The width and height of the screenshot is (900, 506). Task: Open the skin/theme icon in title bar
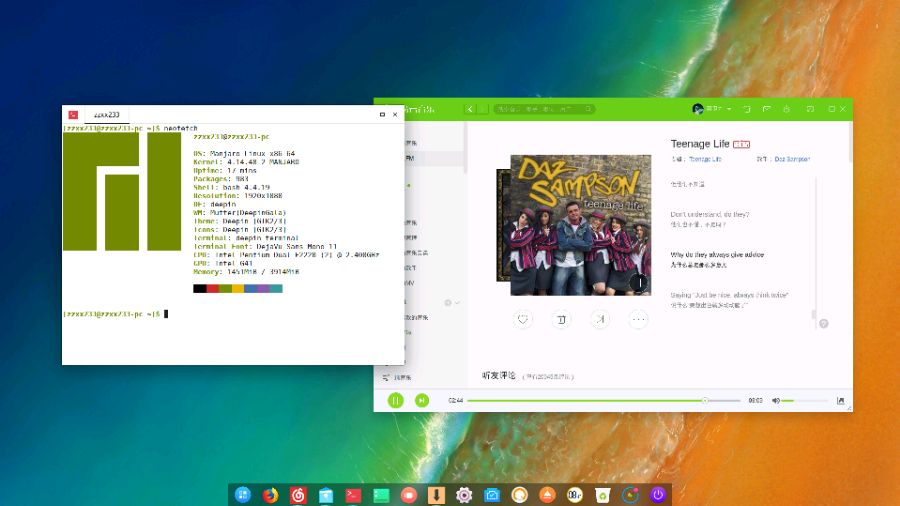[x=747, y=109]
